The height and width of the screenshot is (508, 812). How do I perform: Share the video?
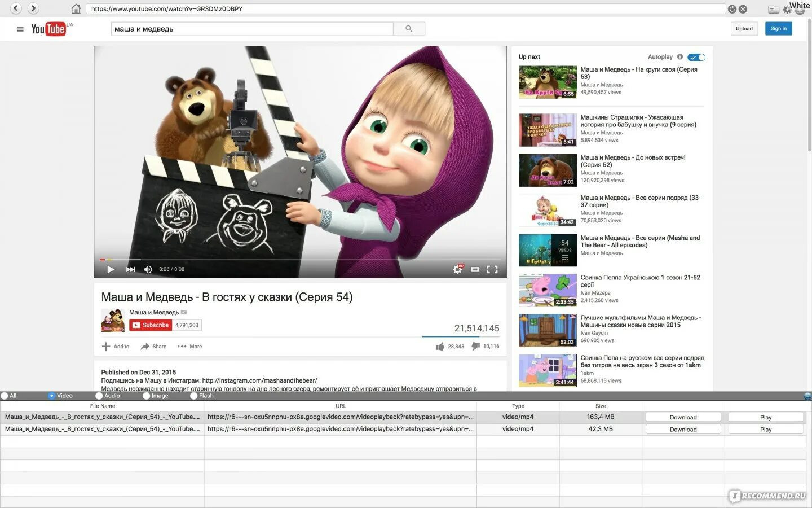(x=153, y=347)
